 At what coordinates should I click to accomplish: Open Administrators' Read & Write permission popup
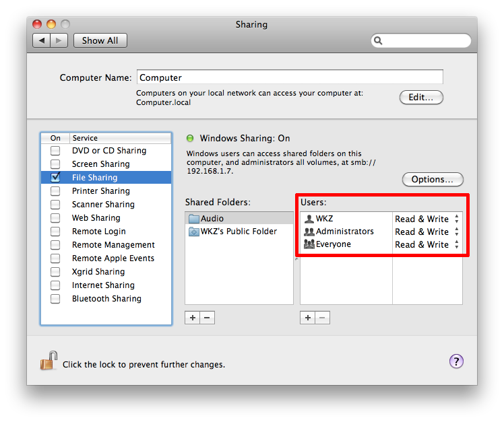click(427, 232)
